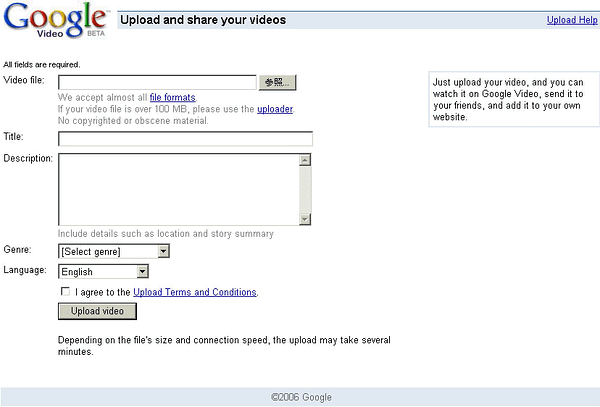This screenshot has height=407, width=600.
Task: Click the Video file path field
Action: click(157, 82)
